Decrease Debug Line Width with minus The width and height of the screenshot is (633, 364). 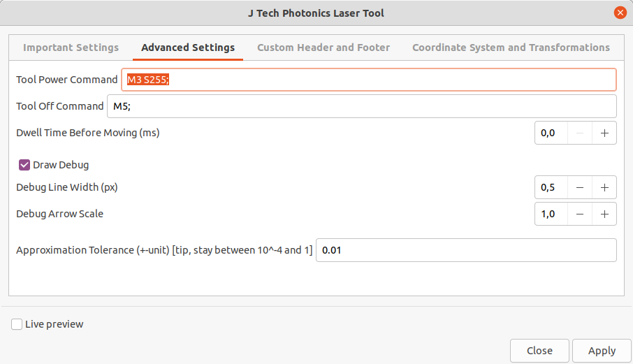click(x=580, y=187)
